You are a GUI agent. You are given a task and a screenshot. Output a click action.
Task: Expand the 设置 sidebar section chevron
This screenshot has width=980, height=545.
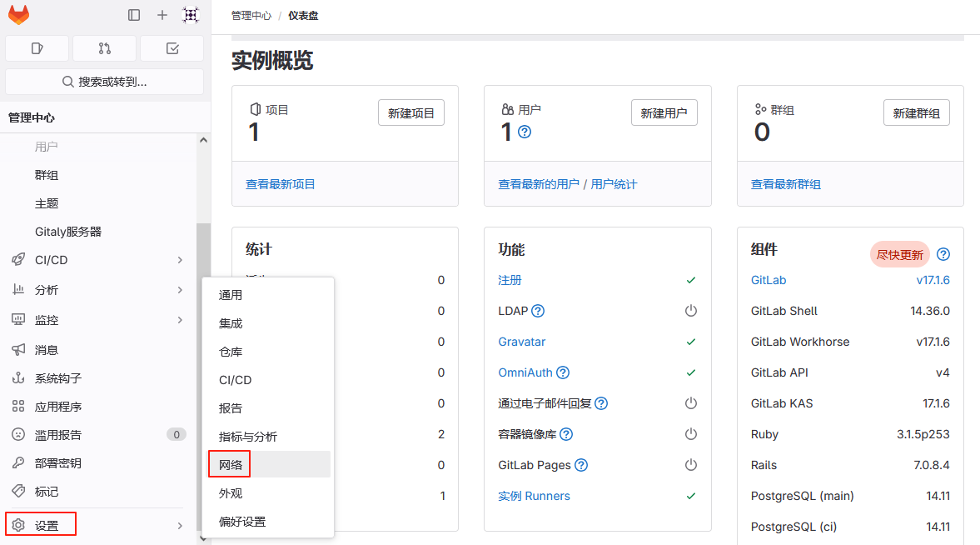click(x=179, y=526)
